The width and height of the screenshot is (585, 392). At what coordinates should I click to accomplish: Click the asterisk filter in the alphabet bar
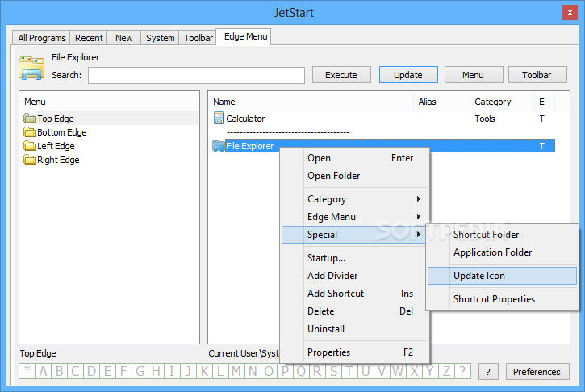click(27, 371)
